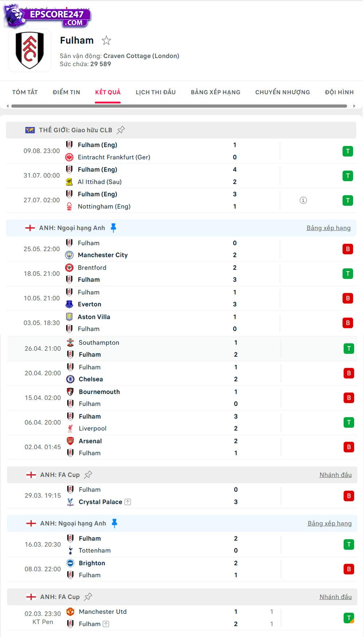This screenshot has width=364, height=637.
Task: Expand details of the FA Cup pin icon
Action: pos(88,474)
